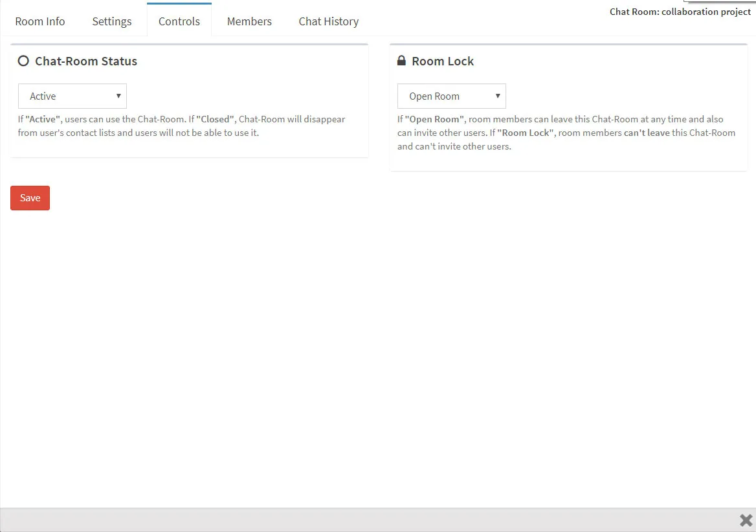Open the Room Info tab
Image resolution: width=756 pixels, height=532 pixels.
click(x=40, y=21)
